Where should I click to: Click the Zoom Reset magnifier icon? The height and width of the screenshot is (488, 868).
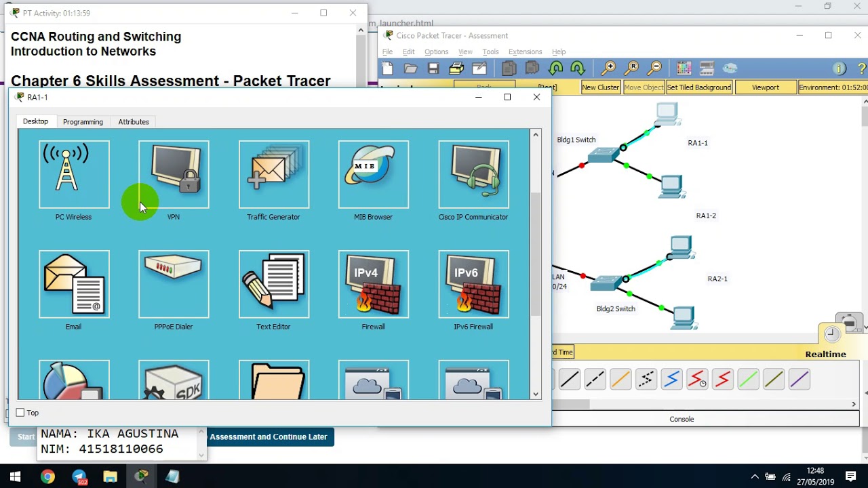[x=632, y=68]
